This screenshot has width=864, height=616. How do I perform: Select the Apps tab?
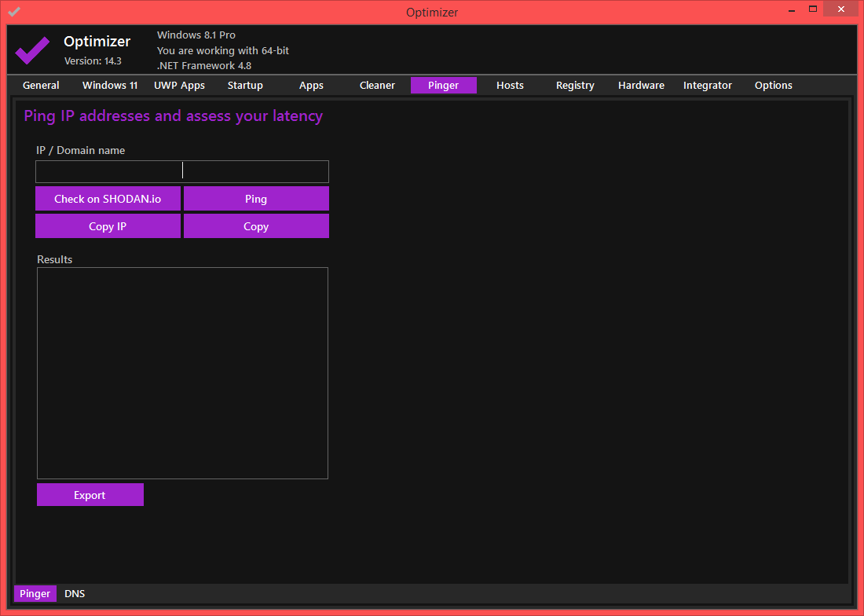click(x=311, y=85)
